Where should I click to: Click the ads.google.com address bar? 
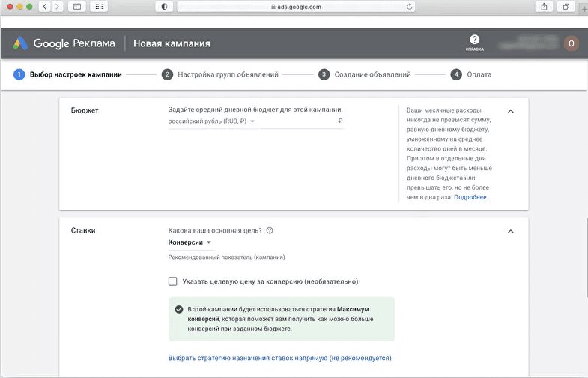[x=296, y=7]
